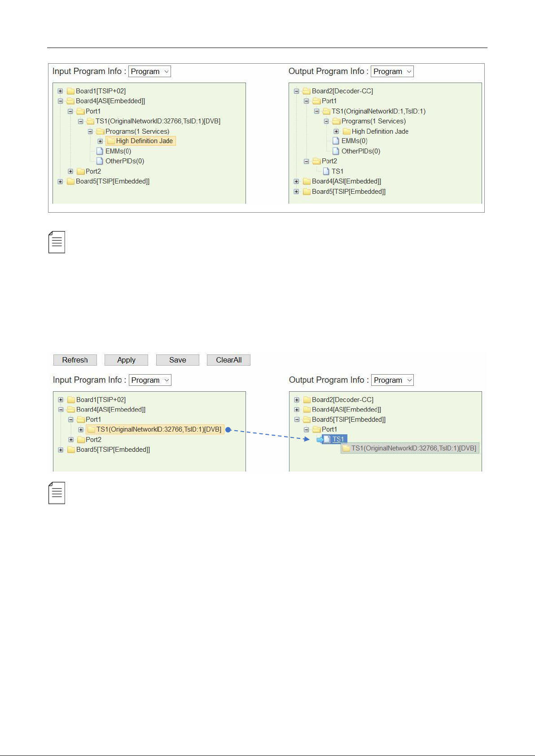
Task: Collapse Port2 in upper output tree
Action: (x=306, y=161)
